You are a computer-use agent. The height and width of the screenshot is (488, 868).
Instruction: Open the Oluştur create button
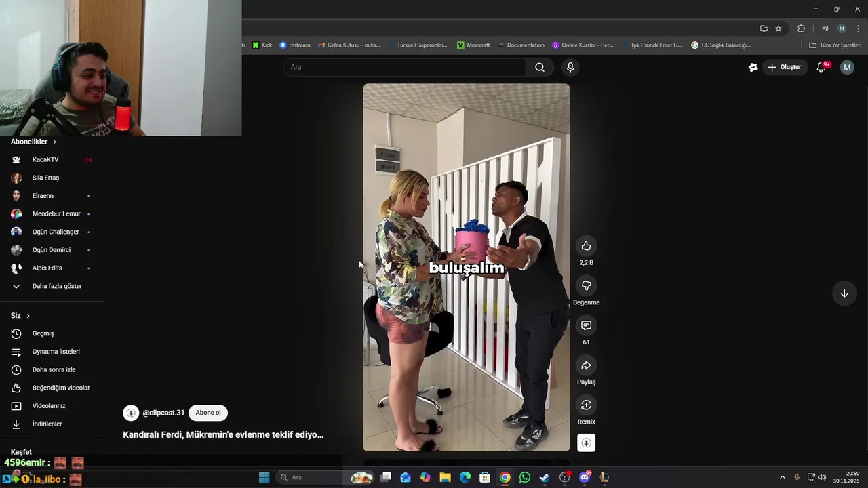[x=784, y=67]
